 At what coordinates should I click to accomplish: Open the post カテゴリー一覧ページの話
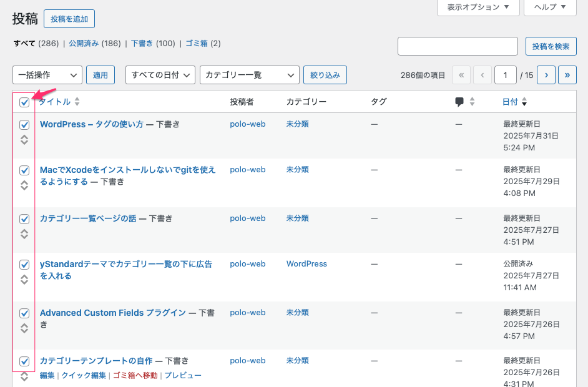point(88,218)
